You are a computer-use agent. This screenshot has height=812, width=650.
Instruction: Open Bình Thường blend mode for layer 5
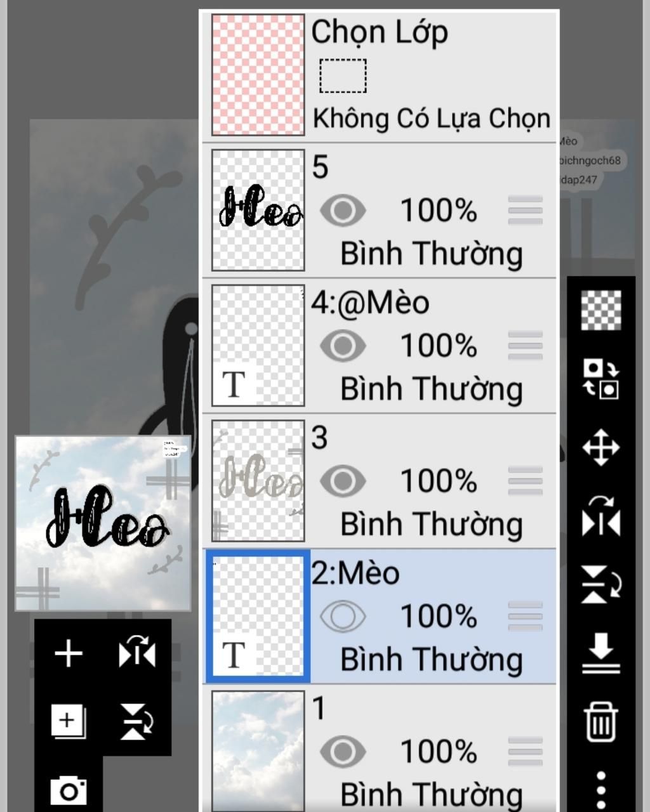click(x=432, y=254)
